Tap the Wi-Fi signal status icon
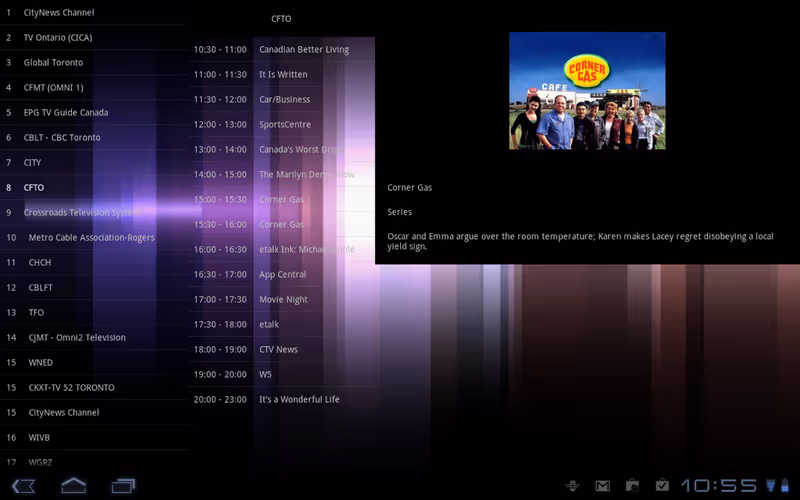 coord(771,485)
